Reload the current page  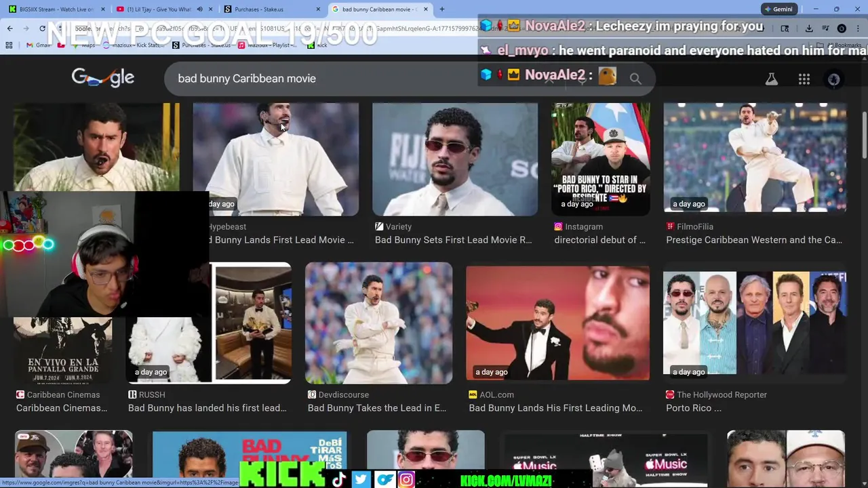pyautogui.click(x=42, y=28)
